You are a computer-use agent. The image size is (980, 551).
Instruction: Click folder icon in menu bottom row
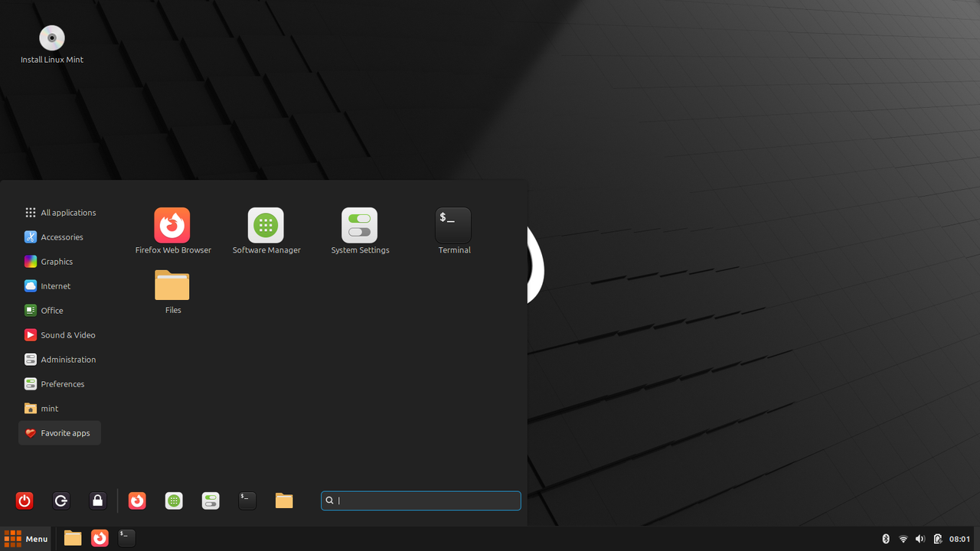(x=284, y=501)
